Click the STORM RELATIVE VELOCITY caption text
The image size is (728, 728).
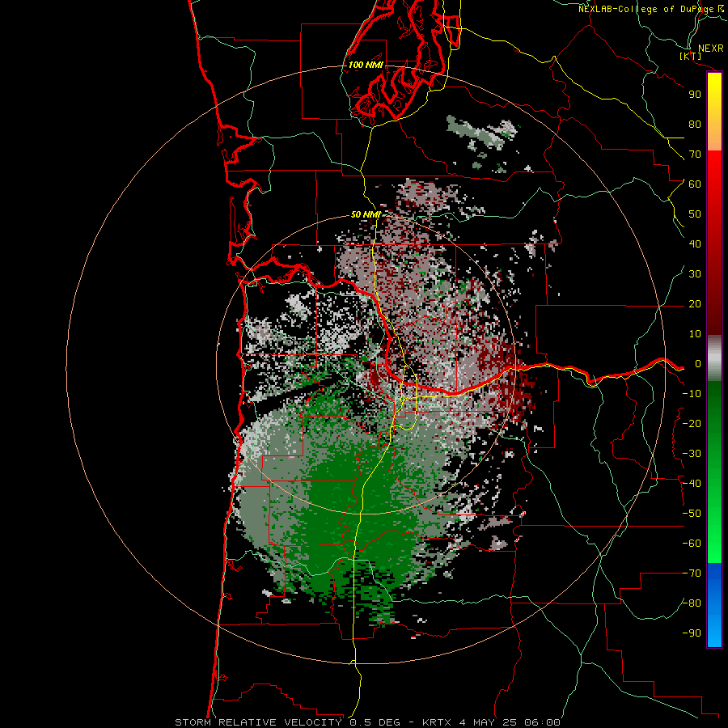(x=258, y=722)
